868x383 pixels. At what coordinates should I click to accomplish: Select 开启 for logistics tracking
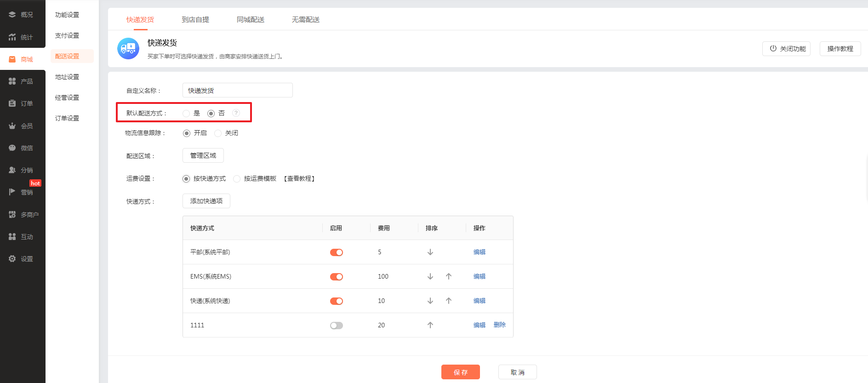coord(187,133)
